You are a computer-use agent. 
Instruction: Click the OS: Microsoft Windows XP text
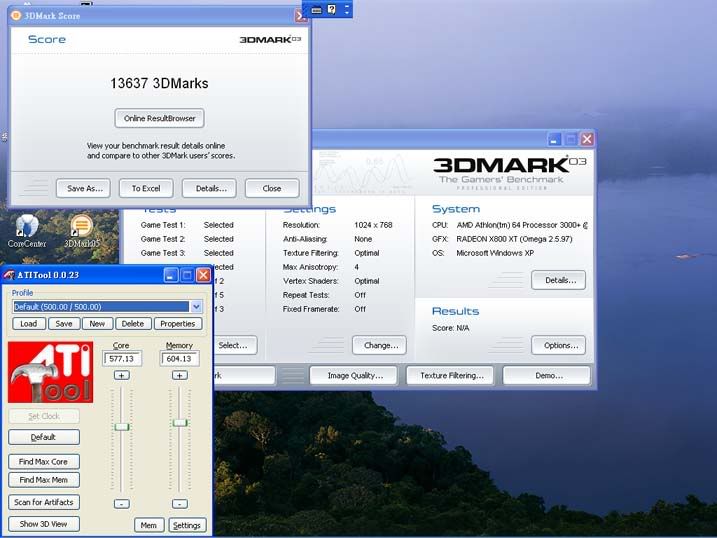tap(483, 253)
